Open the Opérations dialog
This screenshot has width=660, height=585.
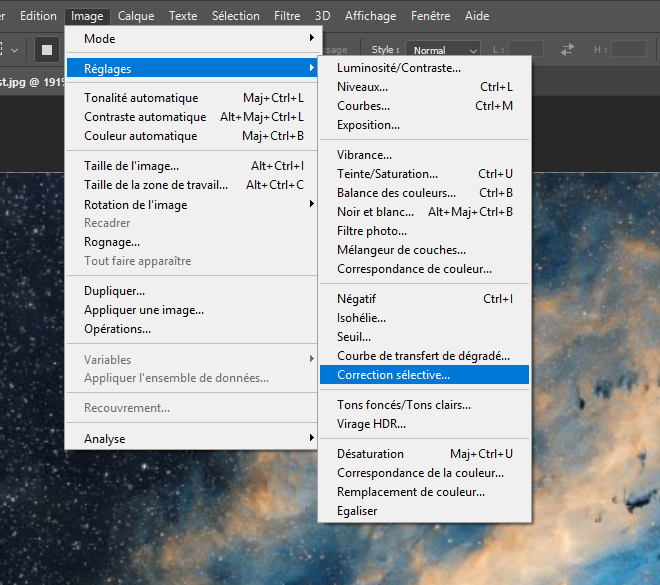point(192,329)
